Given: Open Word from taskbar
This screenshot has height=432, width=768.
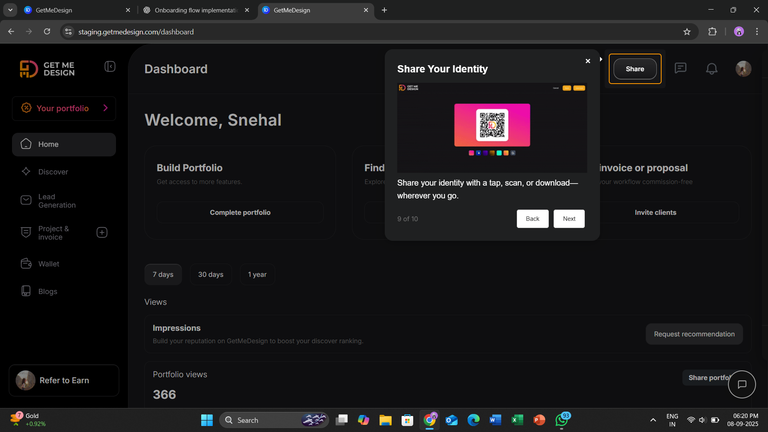Looking at the screenshot, I should coord(495,420).
